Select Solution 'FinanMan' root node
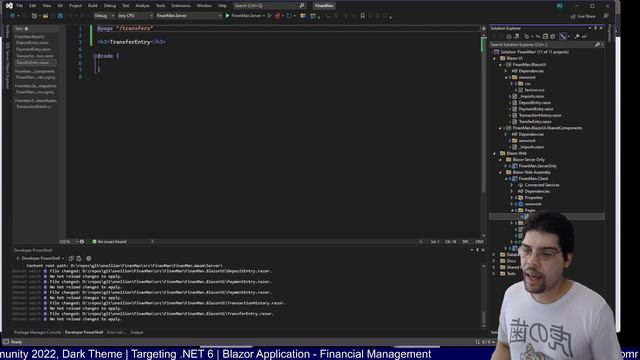The height and width of the screenshot is (360, 640). [x=534, y=52]
